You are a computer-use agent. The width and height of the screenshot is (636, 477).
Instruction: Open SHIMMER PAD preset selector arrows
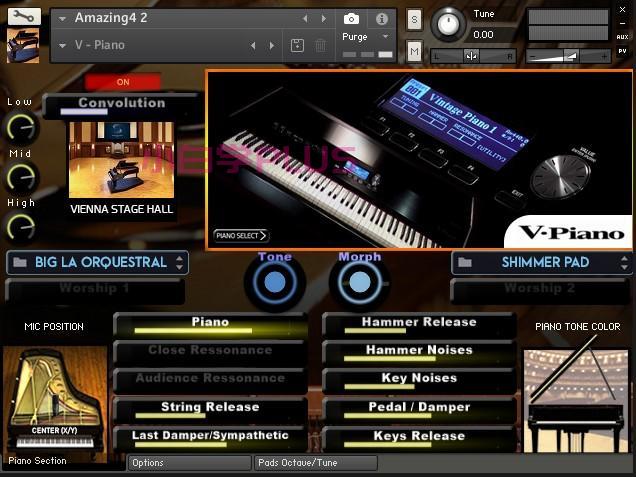pos(624,263)
